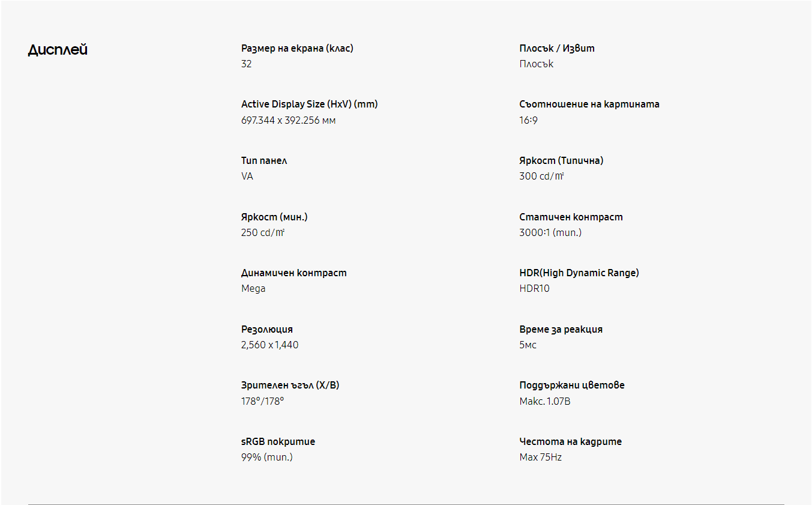Click the Динамичен контраст label
Image resolution: width=812 pixels, height=505 pixels.
[x=293, y=273]
